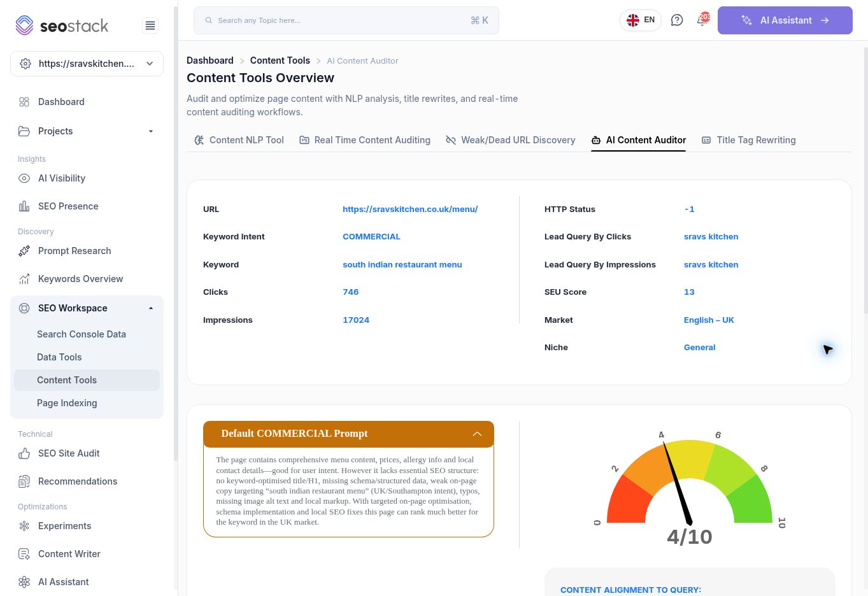The width and height of the screenshot is (868, 596).
Task: Click the SEO Site Audit thumbs-up icon
Action: pos(24,453)
